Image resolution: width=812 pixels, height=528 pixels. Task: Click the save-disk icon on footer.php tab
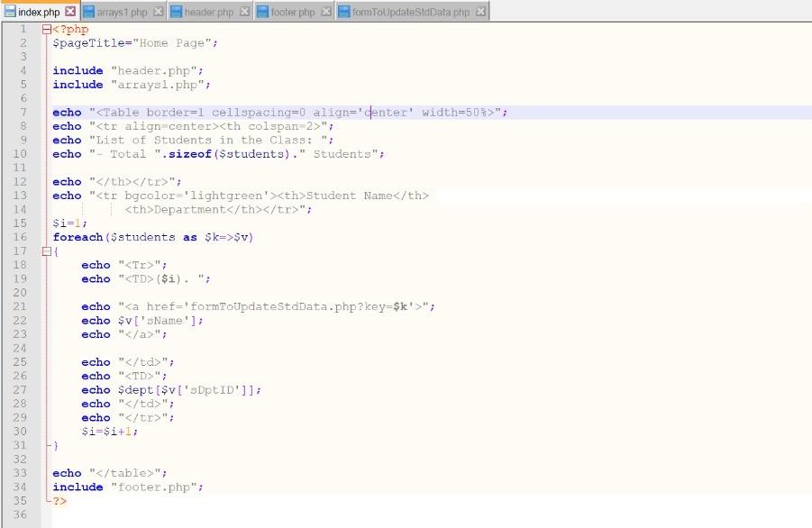(262, 12)
